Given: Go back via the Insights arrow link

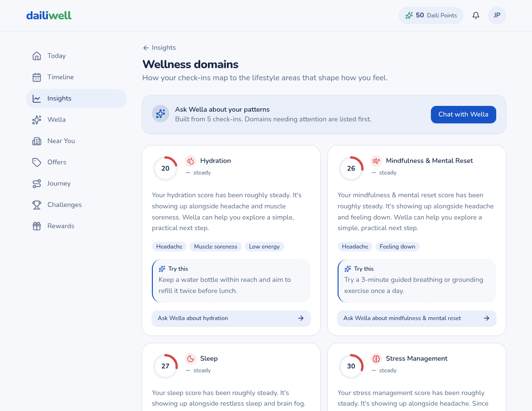Looking at the screenshot, I should (x=160, y=48).
